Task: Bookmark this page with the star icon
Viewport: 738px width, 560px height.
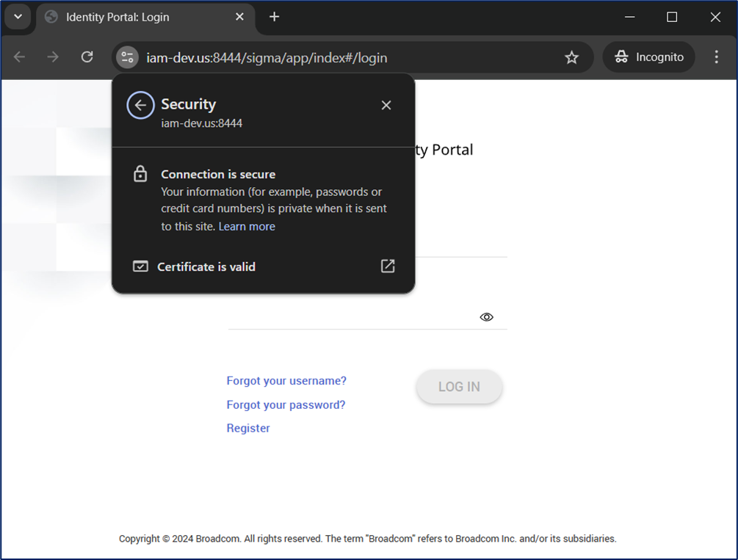Action: pyautogui.click(x=571, y=57)
